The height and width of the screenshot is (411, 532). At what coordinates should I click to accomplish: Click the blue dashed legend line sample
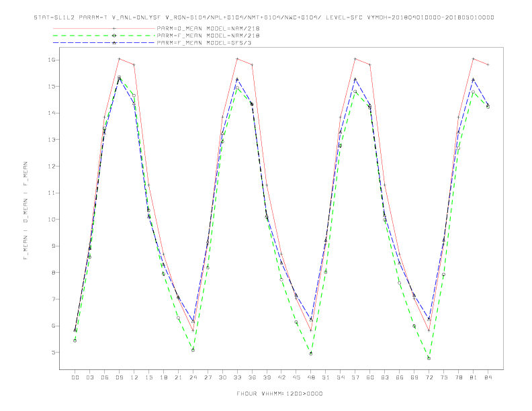point(104,43)
